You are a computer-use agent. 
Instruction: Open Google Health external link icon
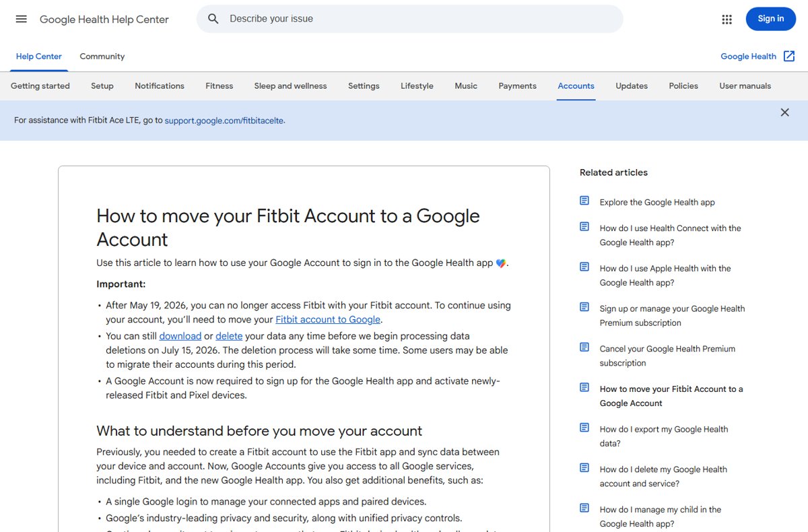click(789, 57)
